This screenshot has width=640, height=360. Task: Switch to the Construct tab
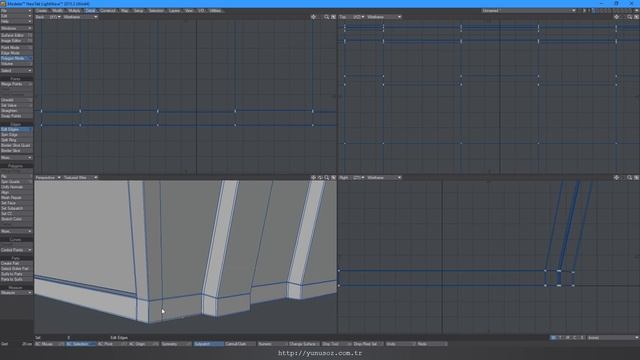(108, 11)
